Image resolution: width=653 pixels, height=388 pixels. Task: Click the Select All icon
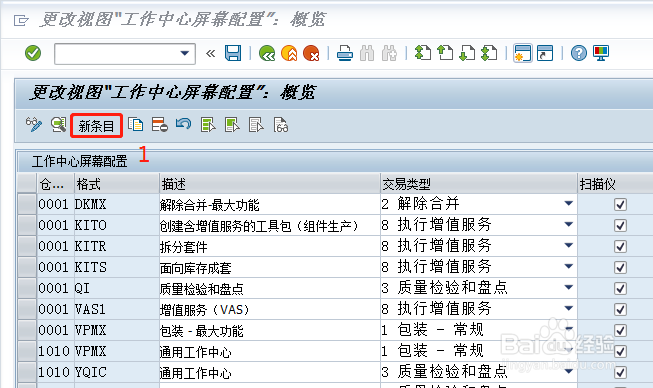(x=208, y=124)
